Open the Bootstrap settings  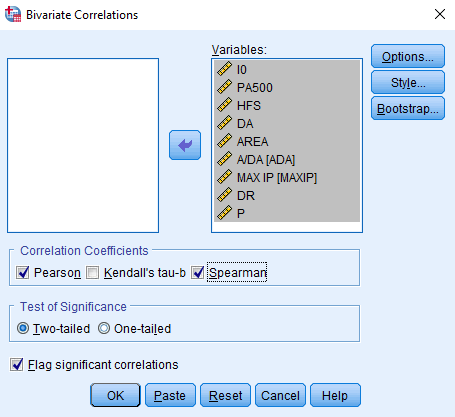[x=408, y=109]
